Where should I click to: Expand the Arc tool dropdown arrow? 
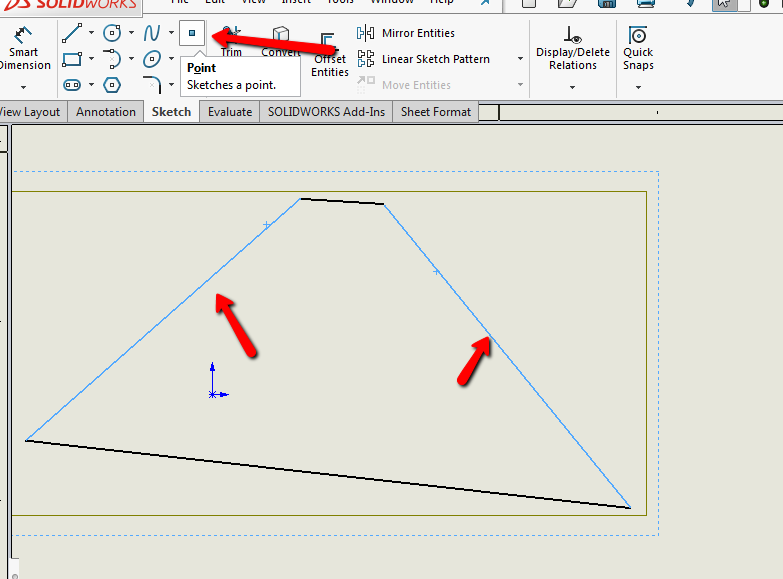[131, 59]
